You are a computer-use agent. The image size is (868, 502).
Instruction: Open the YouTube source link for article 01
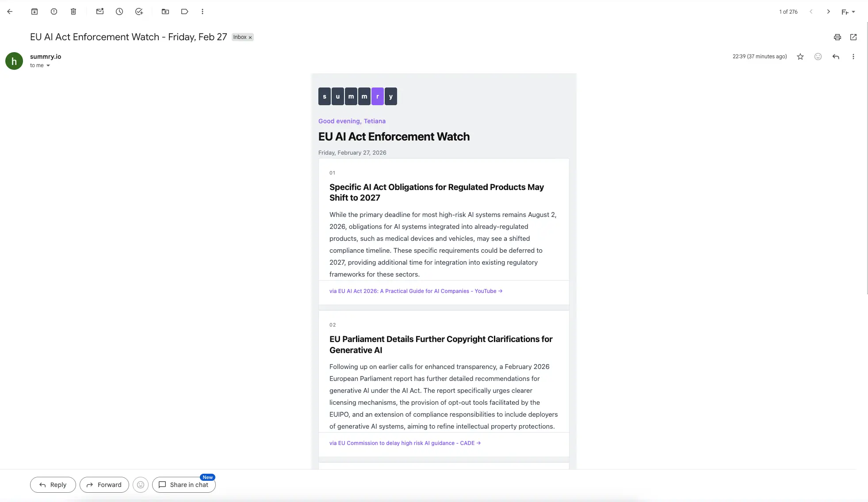[416, 291]
